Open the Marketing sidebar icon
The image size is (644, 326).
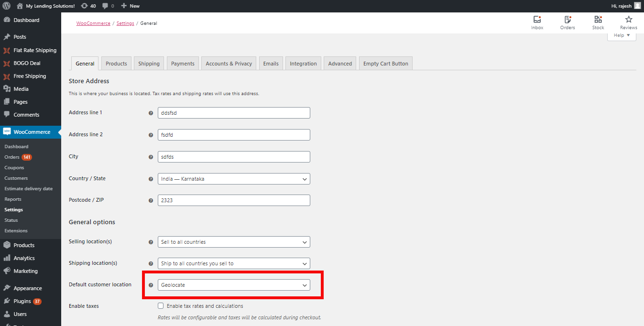point(7,271)
